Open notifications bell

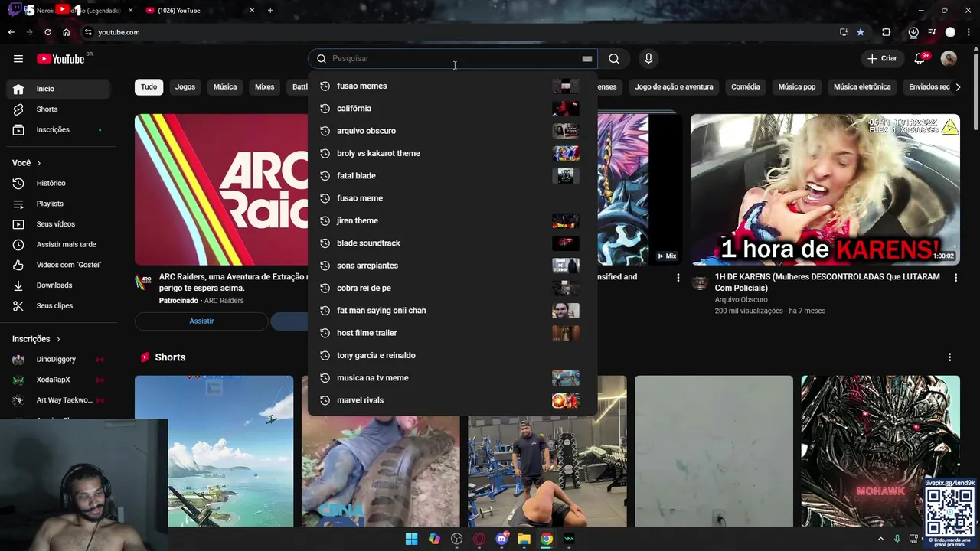[920, 59]
